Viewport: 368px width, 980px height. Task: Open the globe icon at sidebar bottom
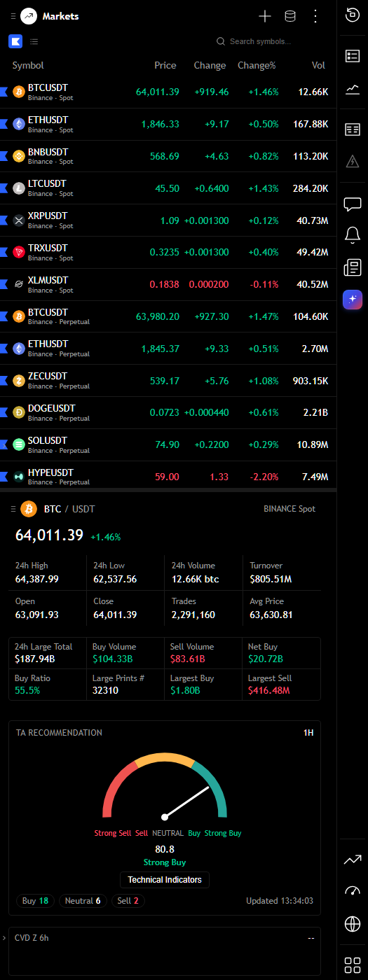pyautogui.click(x=353, y=924)
